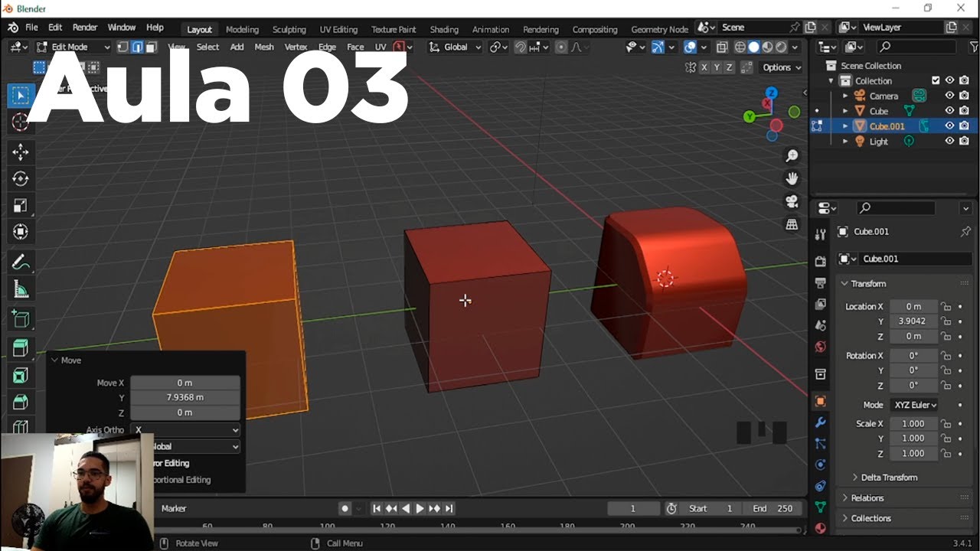Pick the Annotate pencil tool
Viewport: 980px width, 551px height.
click(21, 262)
